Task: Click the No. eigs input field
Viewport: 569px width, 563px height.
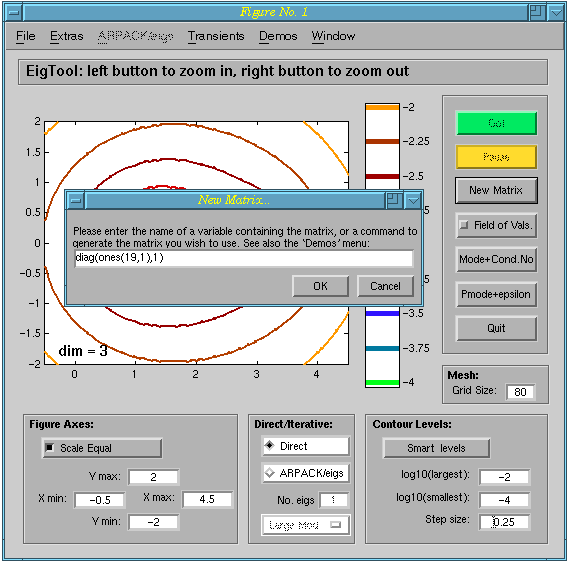Action: [333, 500]
